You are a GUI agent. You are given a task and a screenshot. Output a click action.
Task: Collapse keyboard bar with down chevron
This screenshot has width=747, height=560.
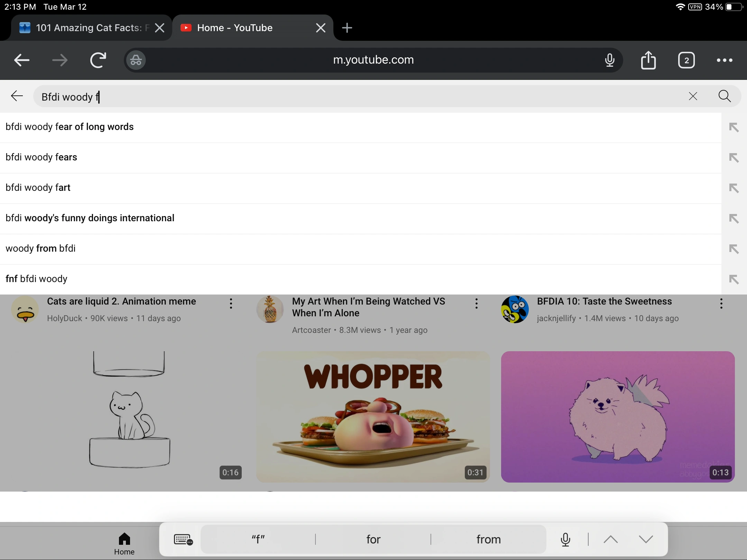(x=646, y=539)
